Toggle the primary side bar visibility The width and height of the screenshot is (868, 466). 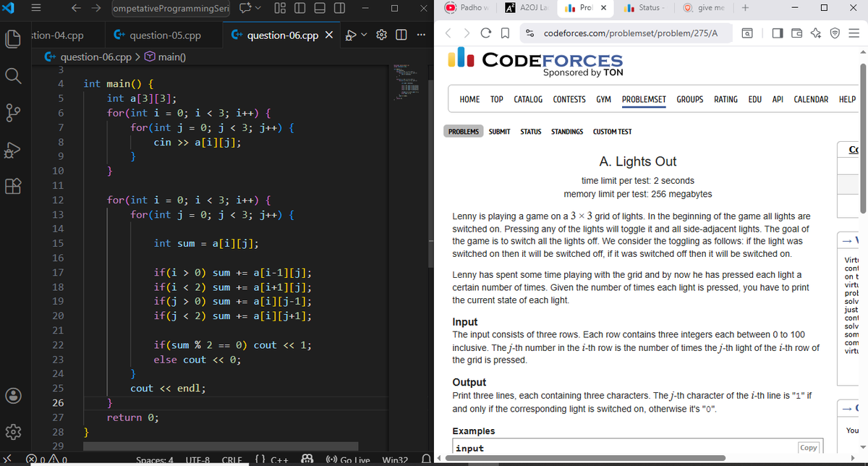[300, 9]
